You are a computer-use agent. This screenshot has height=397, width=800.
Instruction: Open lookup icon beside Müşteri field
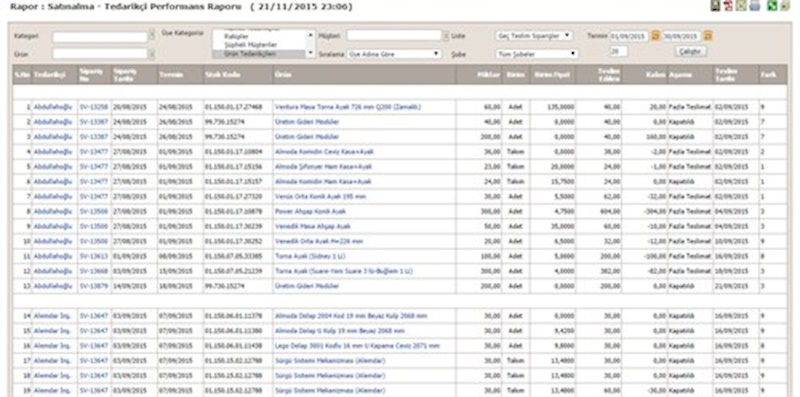pos(445,36)
